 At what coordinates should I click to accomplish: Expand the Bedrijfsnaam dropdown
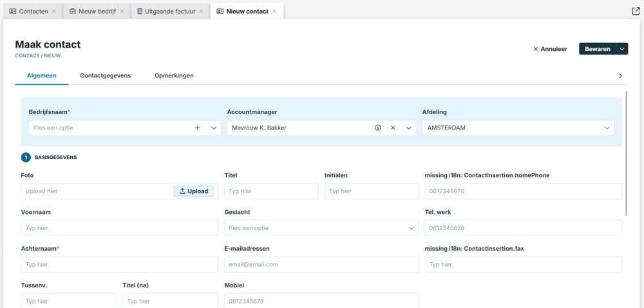tap(214, 128)
